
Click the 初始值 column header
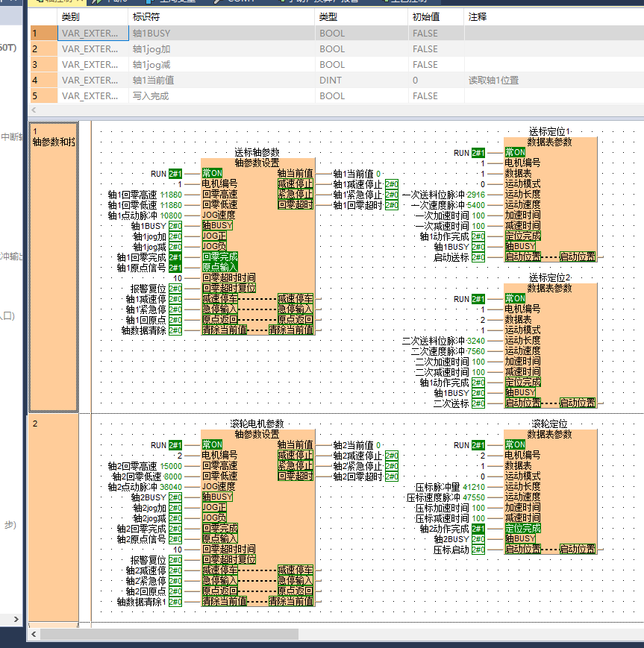425,16
